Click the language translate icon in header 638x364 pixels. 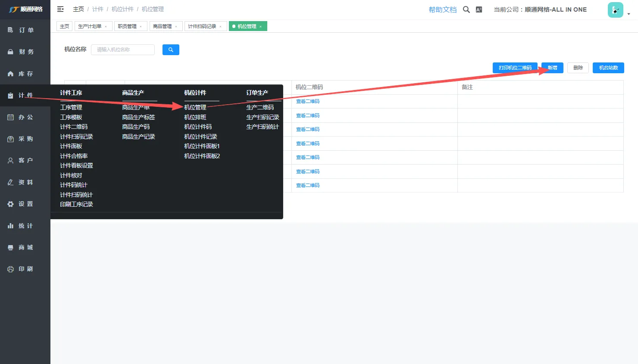(479, 9)
